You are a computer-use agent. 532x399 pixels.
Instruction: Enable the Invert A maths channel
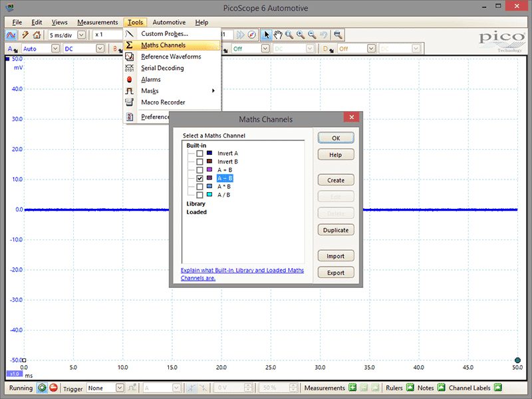pos(199,154)
